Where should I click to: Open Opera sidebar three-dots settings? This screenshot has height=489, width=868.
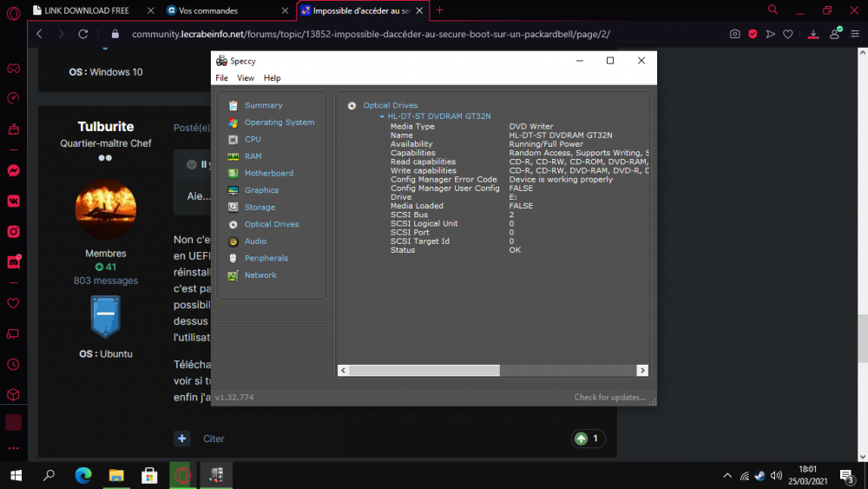13,448
